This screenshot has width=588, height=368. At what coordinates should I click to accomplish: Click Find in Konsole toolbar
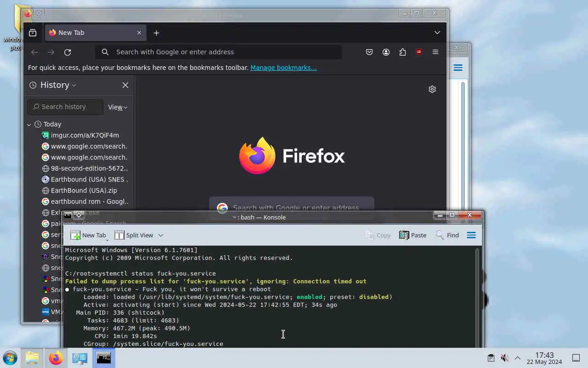pyautogui.click(x=447, y=235)
